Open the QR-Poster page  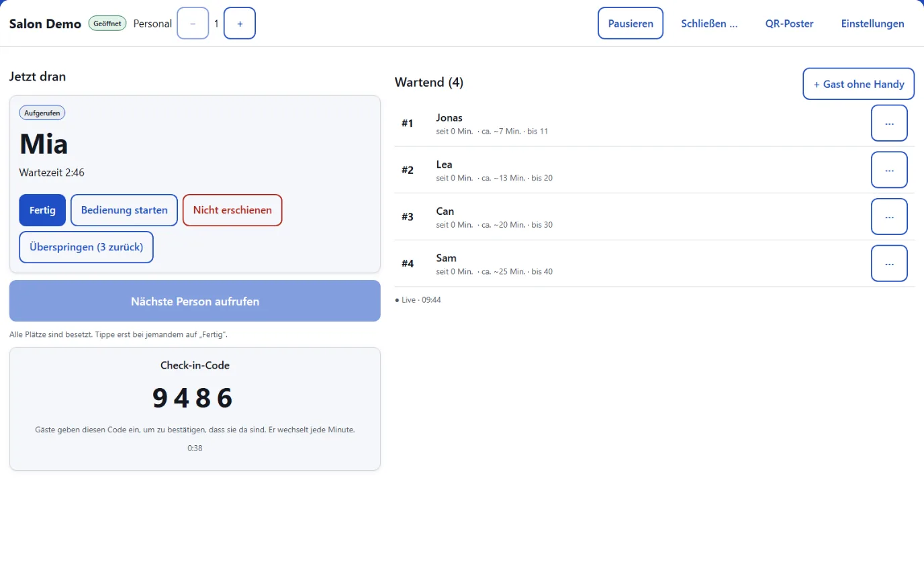789,23
